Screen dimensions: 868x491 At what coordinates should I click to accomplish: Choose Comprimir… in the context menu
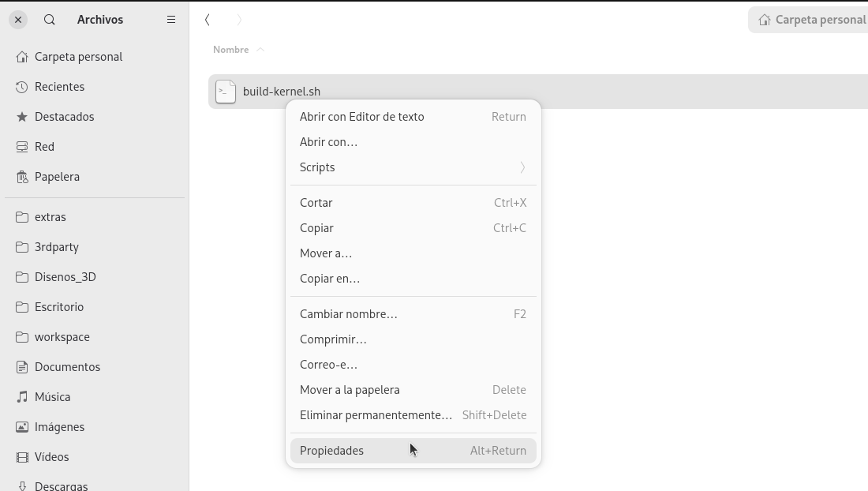tap(333, 339)
